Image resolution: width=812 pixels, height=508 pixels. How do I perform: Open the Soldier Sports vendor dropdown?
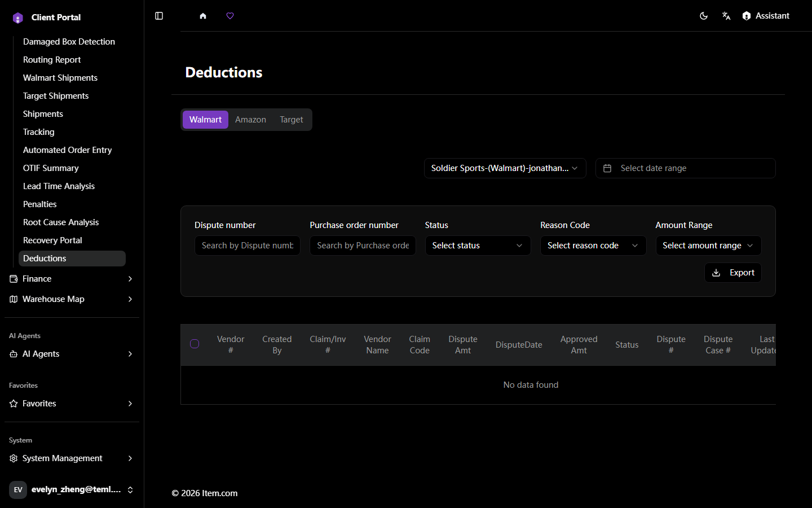pos(505,168)
